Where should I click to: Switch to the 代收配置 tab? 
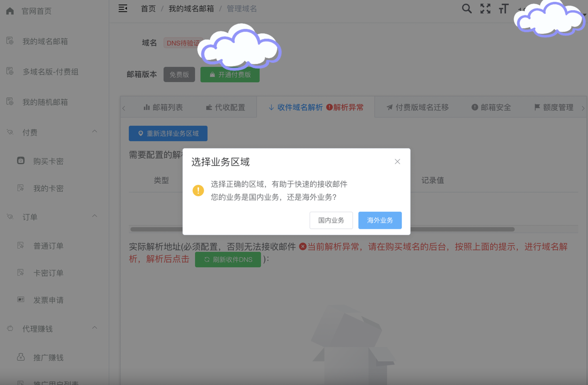point(225,108)
